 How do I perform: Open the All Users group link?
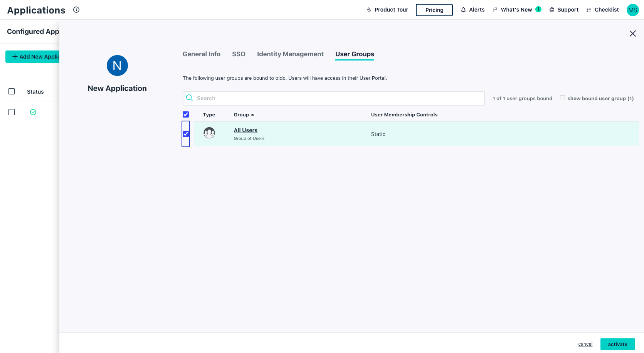click(x=245, y=130)
